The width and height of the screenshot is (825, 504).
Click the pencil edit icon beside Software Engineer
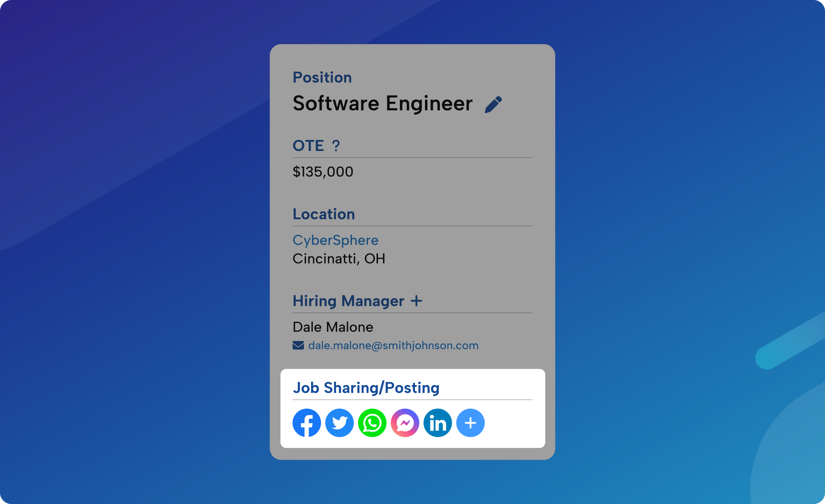coord(493,104)
